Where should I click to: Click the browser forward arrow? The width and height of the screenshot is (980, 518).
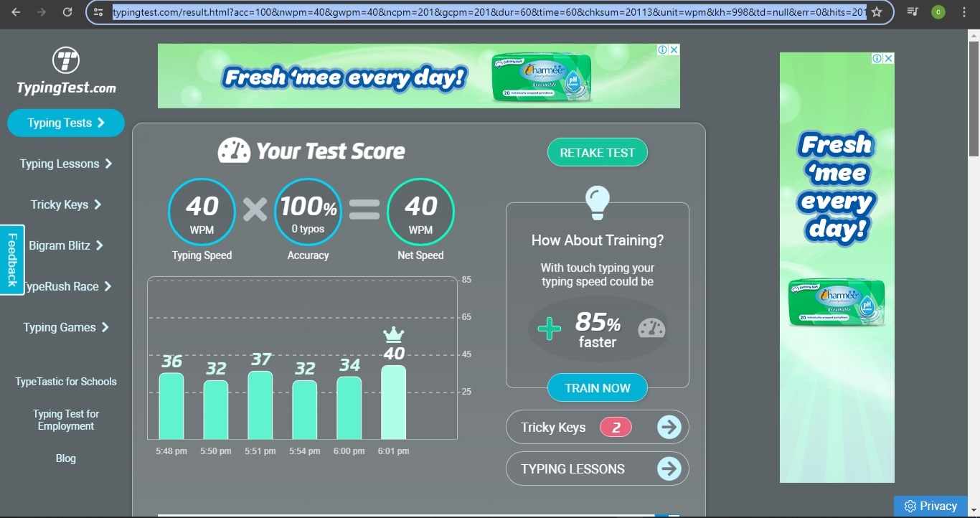pos(42,12)
